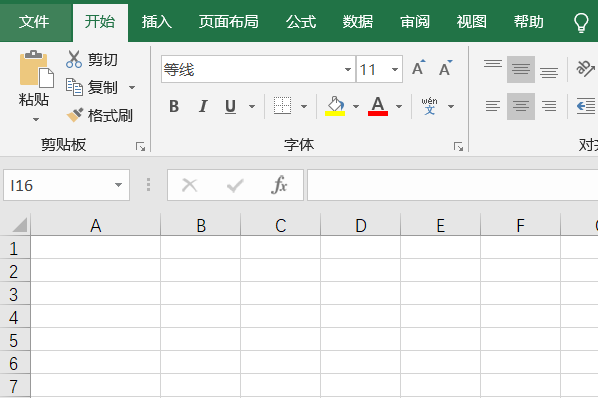Toggle bold formatting
The image size is (598, 398).
coord(174,106)
